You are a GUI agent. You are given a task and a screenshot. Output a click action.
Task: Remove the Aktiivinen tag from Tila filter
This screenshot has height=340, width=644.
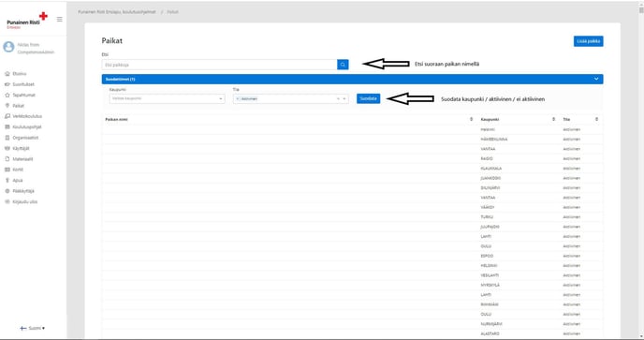click(x=238, y=98)
